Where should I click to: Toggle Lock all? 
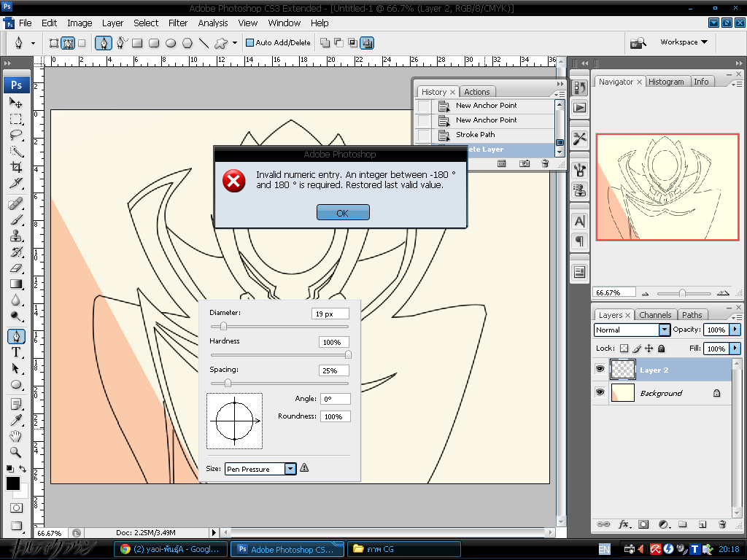coord(661,349)
